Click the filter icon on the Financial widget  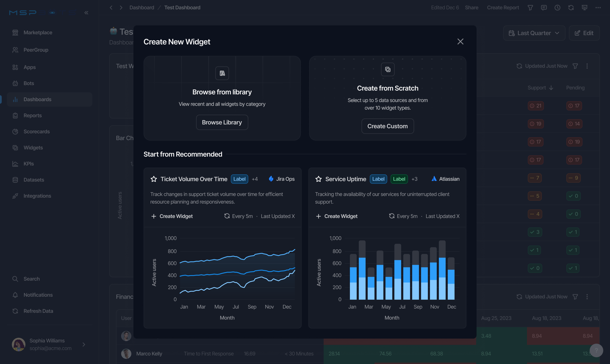[x=575, y=297]
